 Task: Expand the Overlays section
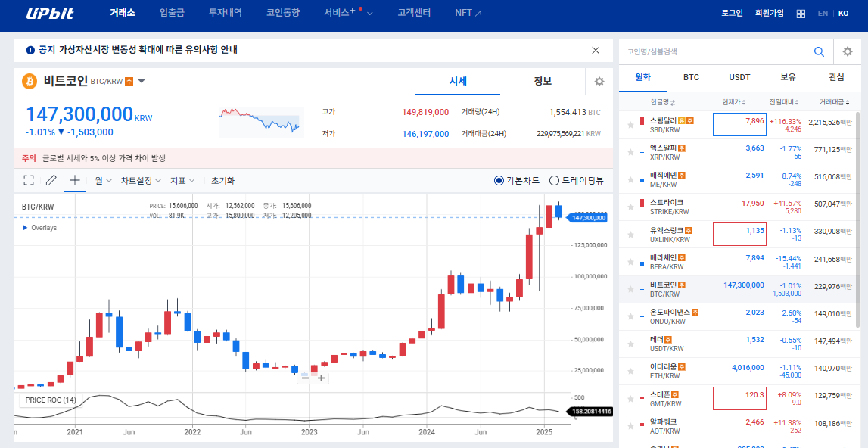(39, 228)
